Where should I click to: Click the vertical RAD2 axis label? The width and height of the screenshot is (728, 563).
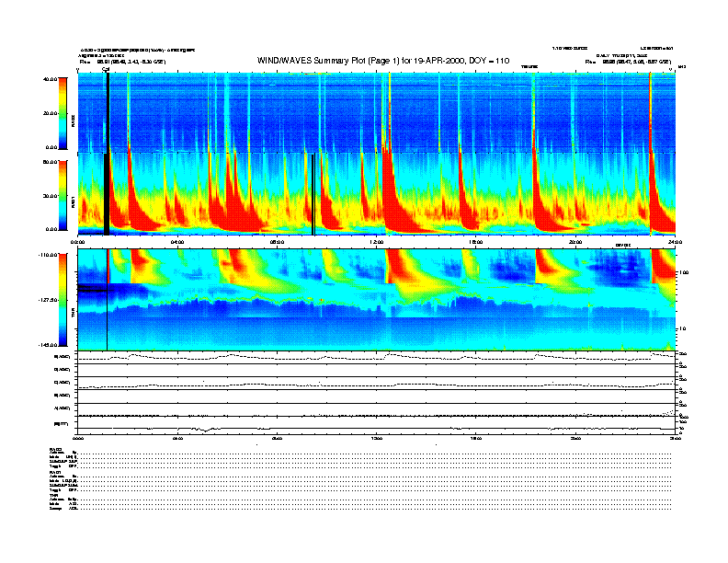[73, 122]
